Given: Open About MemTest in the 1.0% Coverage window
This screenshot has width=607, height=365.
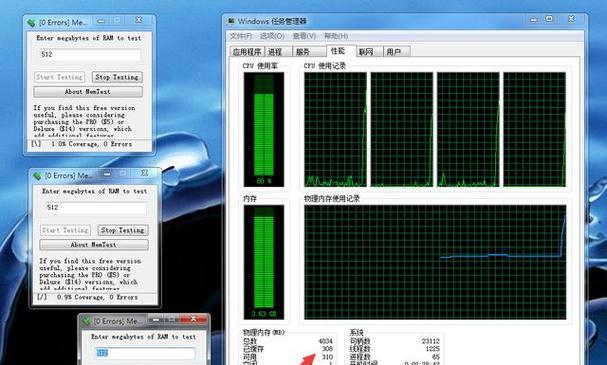Looking at the screenshot, I should coord(88,92).
